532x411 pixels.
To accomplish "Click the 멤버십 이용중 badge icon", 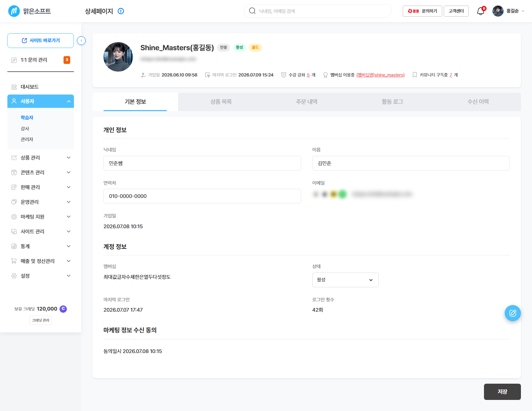I will tap(325, 75).
